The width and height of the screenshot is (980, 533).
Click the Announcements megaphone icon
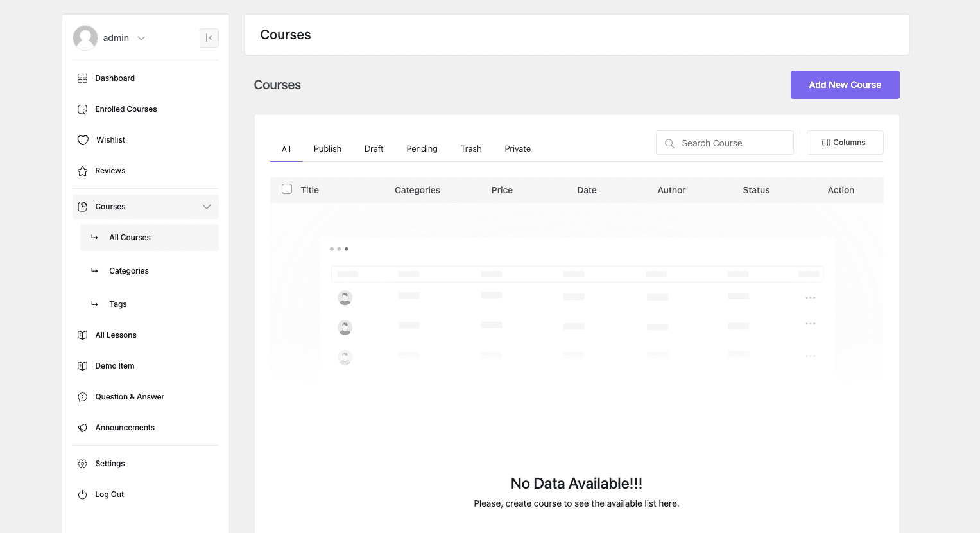82,428
